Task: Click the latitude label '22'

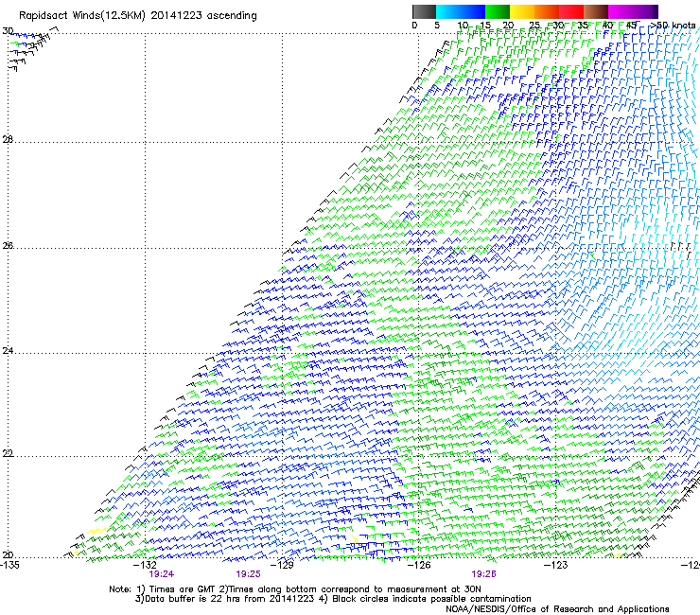Action: [8, 453]
